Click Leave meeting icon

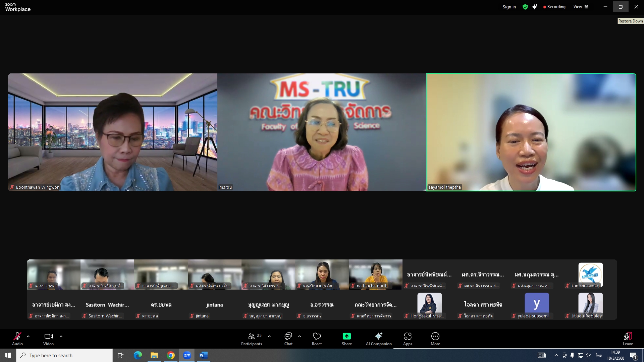click(628, 336)
